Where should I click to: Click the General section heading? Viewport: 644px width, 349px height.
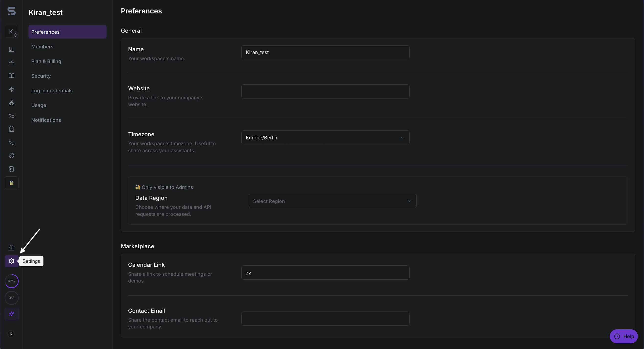(131, 31)
